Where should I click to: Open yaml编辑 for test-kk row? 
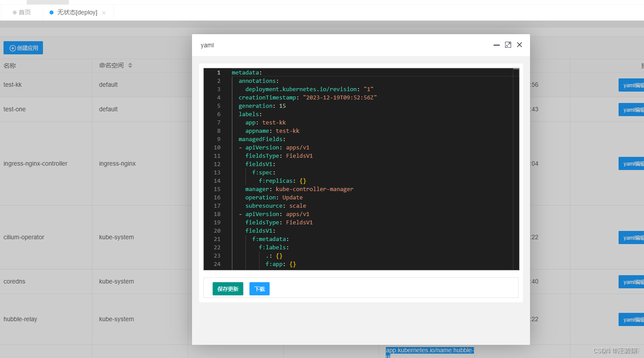(631, 85)
